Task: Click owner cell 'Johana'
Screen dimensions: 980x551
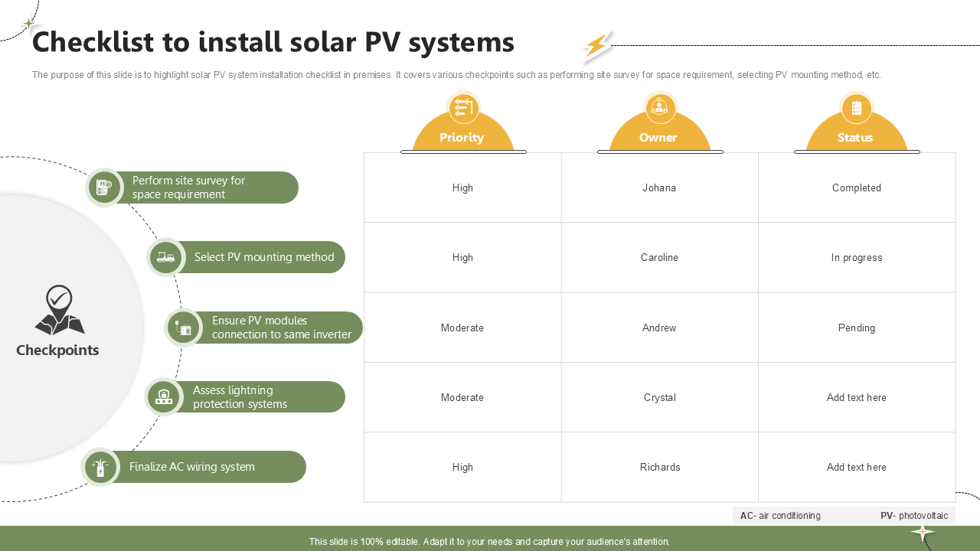Action: (x=659, y=187)
